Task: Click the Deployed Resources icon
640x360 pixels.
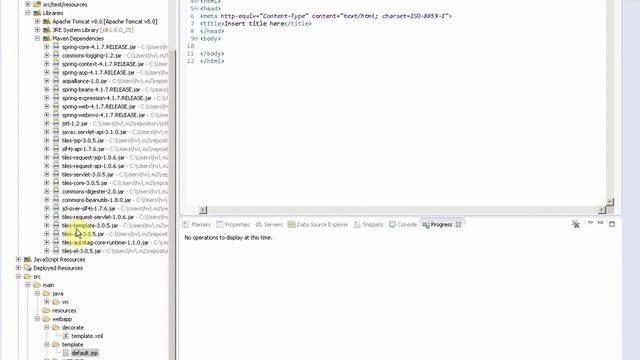Action: [x=28, y=268]
